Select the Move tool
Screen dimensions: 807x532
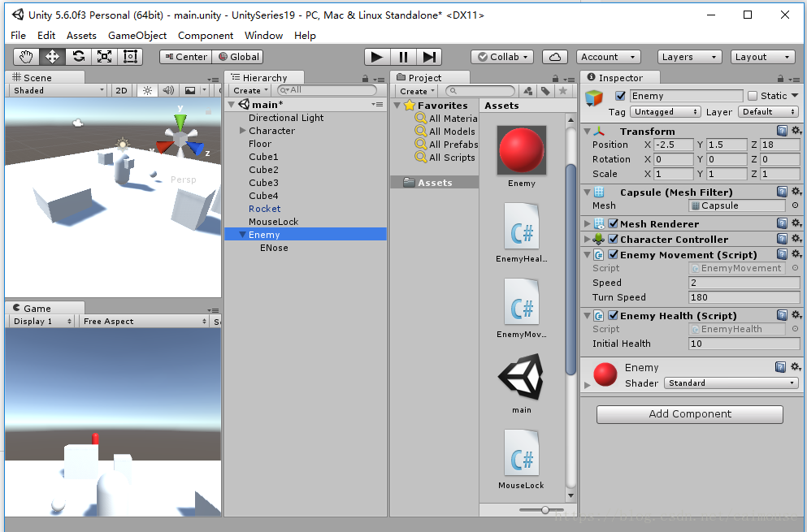pyautogui.click(x=53, y=57)
